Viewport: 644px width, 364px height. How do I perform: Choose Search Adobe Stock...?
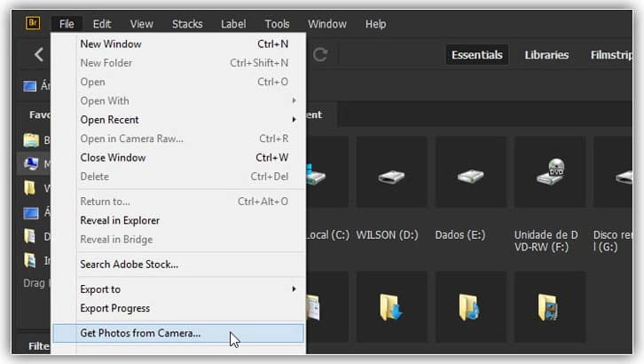pyautogui.click(x=178, y=265)
